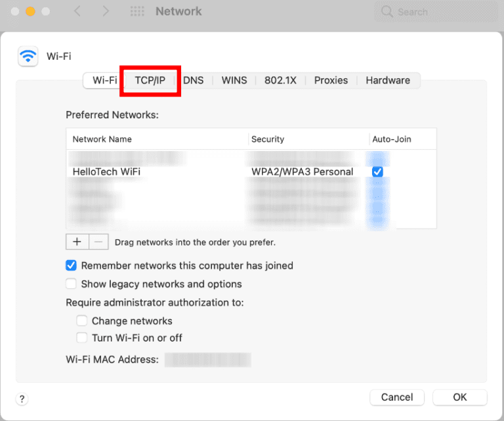Add a network with the plus button

77,242
